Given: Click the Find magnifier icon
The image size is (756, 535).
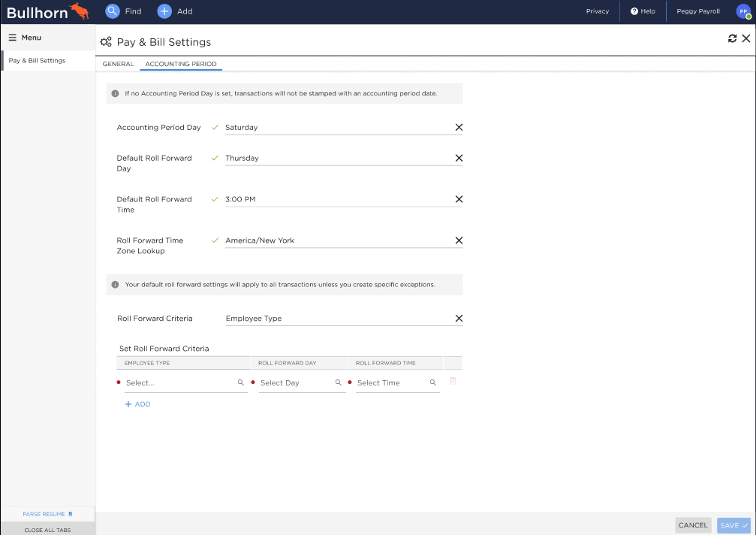Looking at the screenshot, I should tap(113, 11).
